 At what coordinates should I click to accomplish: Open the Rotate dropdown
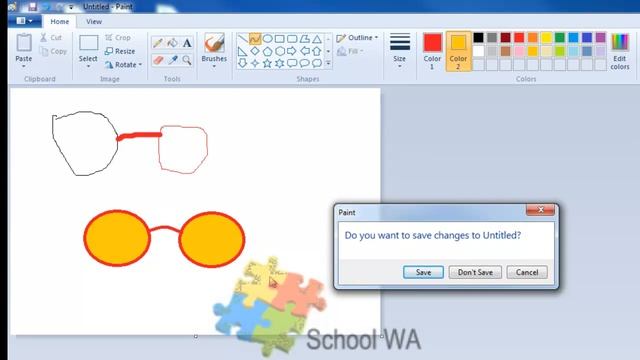123,64
